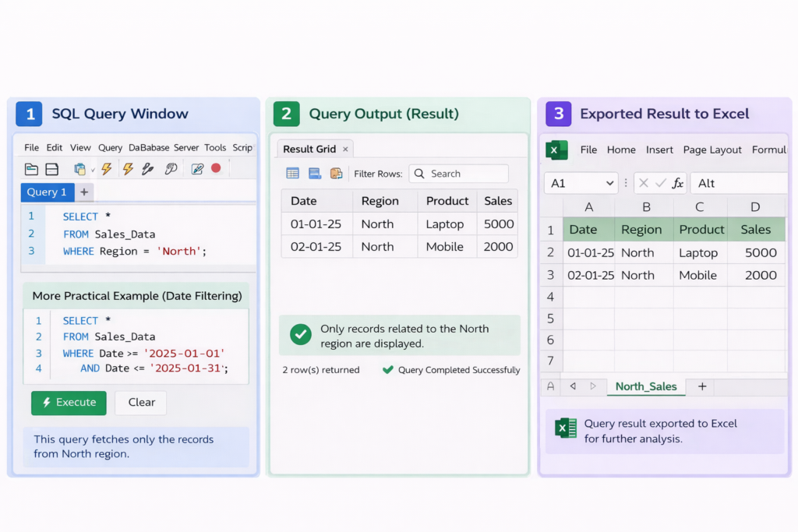Click the Excel icon in export message
Viewport: 798px width, 532px height.
pos(566,428)
